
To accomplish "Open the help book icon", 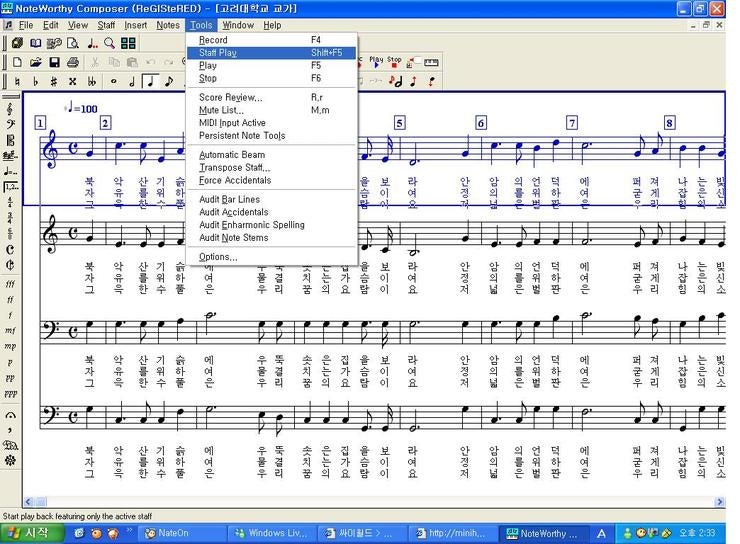I will 36,43.
